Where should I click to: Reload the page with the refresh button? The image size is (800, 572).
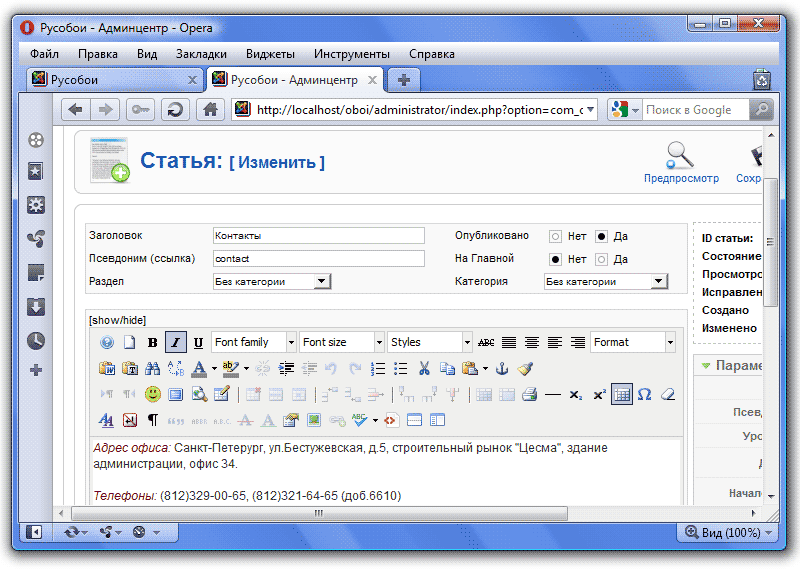pos(174,110)
